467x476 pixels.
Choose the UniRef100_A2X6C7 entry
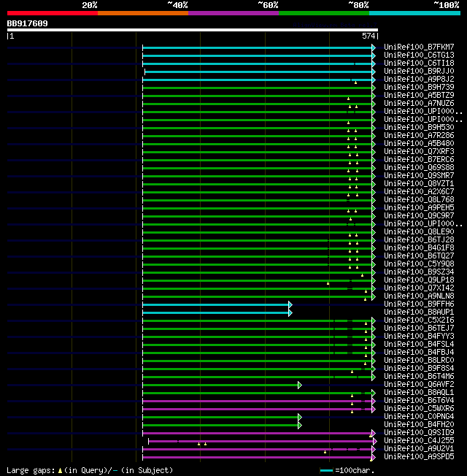tap(419, 192)
